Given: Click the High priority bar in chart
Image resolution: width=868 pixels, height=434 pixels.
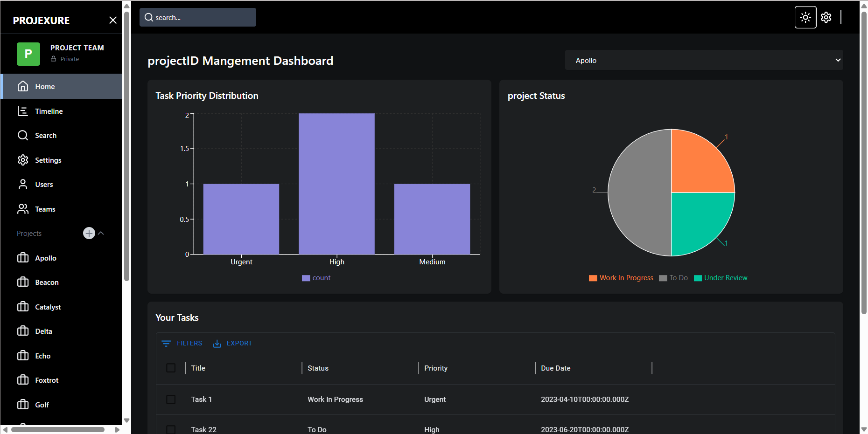Looking at the screenshot, I should [336, 184].
